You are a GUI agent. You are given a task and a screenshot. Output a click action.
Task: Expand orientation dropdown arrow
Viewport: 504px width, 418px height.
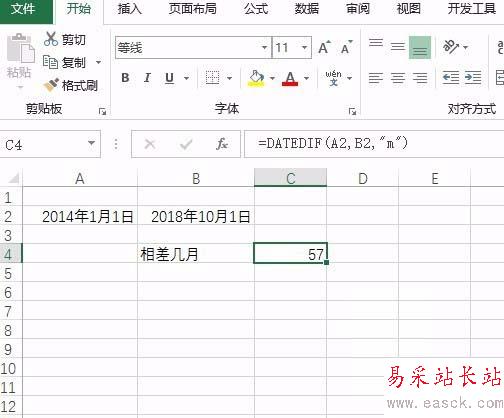point(465,47)
